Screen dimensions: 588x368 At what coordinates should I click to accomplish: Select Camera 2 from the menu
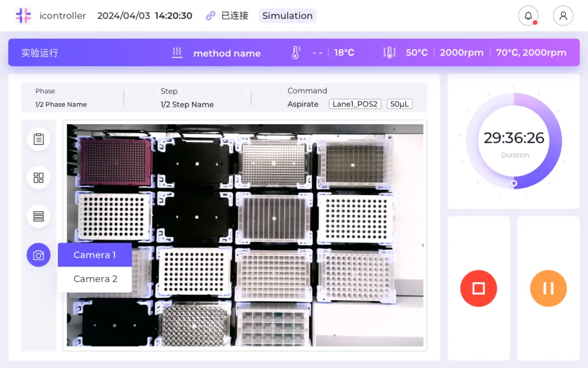click(x=95, y=279)
